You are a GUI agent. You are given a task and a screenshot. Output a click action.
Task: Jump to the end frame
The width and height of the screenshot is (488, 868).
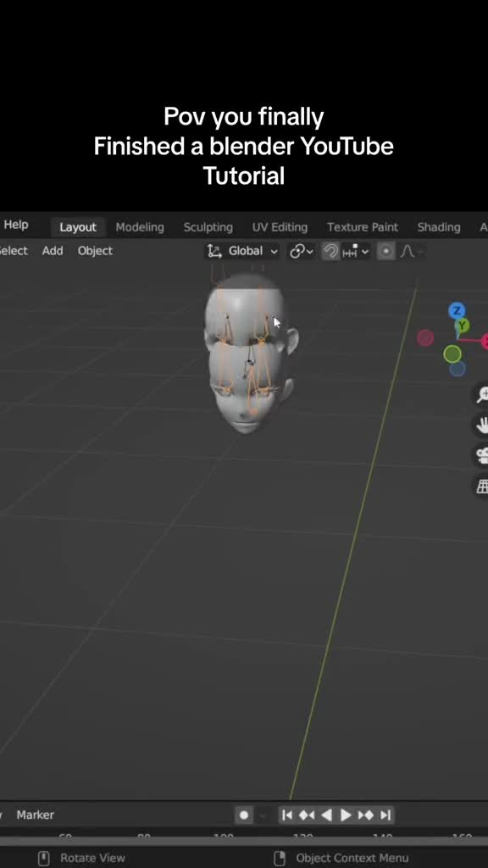click(385, 815)
